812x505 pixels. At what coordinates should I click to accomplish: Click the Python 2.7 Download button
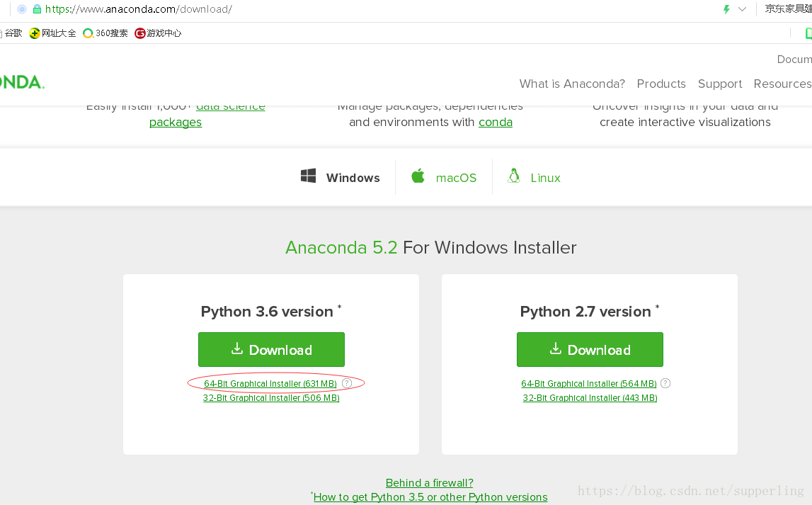(x=590, y=350)
